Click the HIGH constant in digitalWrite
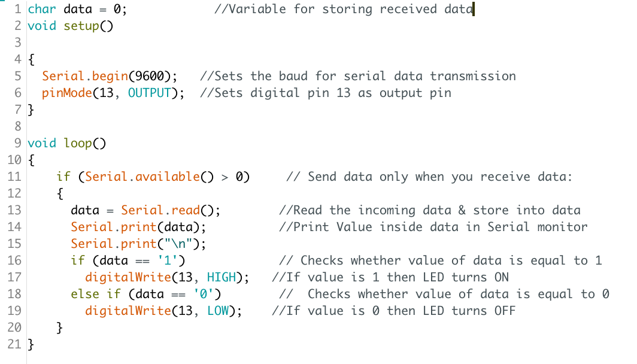Screen dimensions: 637x364 pyautogui.click(x=221, y=278)
